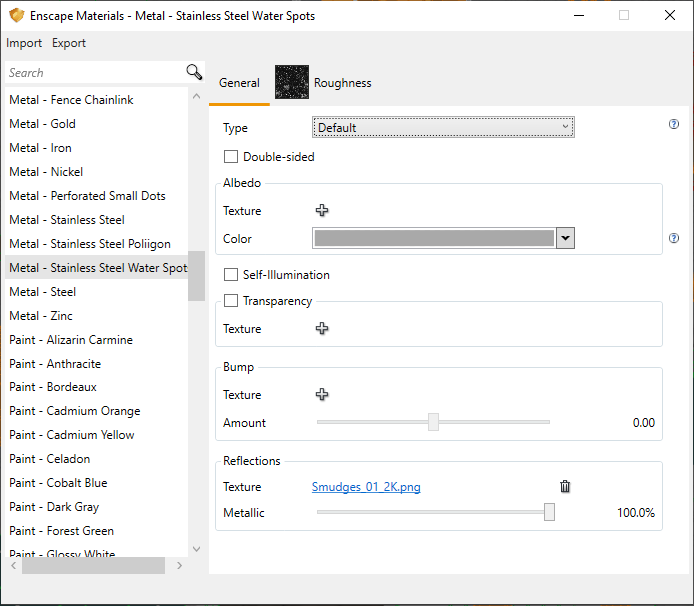Click the material list scroll down arrow
This screenshot has width=694, height=606.
[197, 549]
